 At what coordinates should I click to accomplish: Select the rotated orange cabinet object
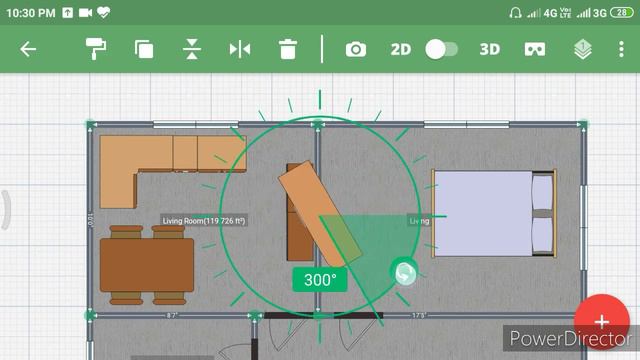click(x=320, y=214)
